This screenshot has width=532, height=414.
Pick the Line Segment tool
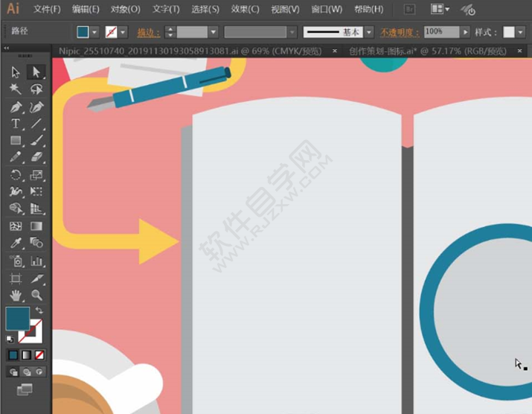(x=36, y=124)
